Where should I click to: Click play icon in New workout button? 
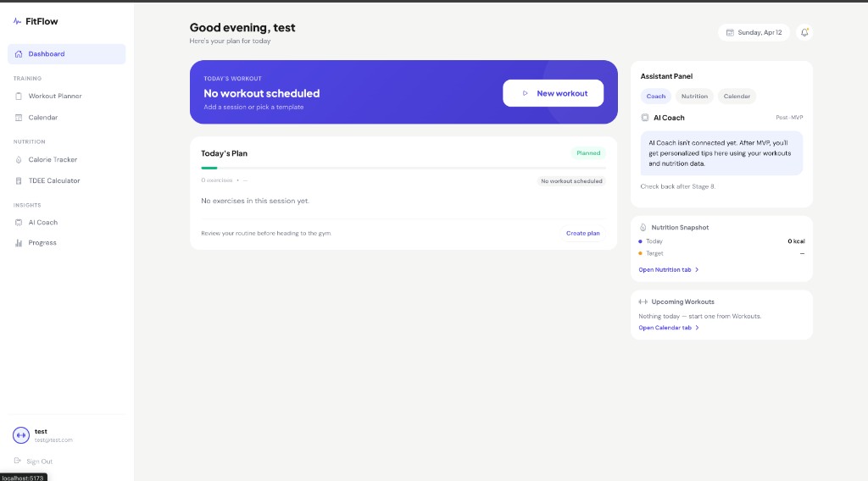click(525, 93)
